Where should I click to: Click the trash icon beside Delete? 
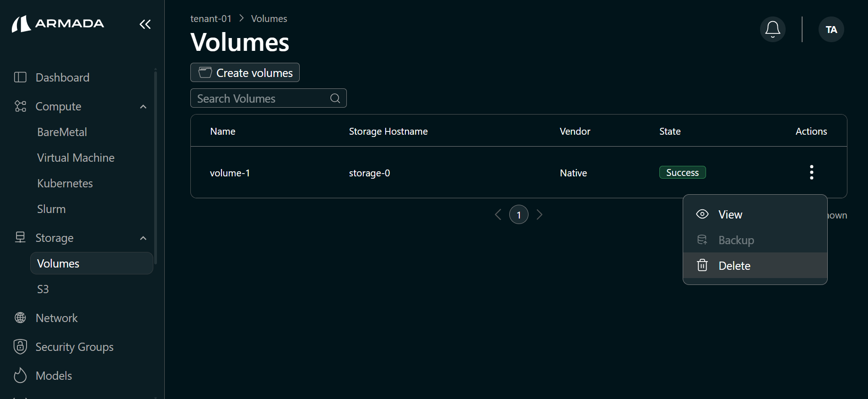[x=702, y=265]
